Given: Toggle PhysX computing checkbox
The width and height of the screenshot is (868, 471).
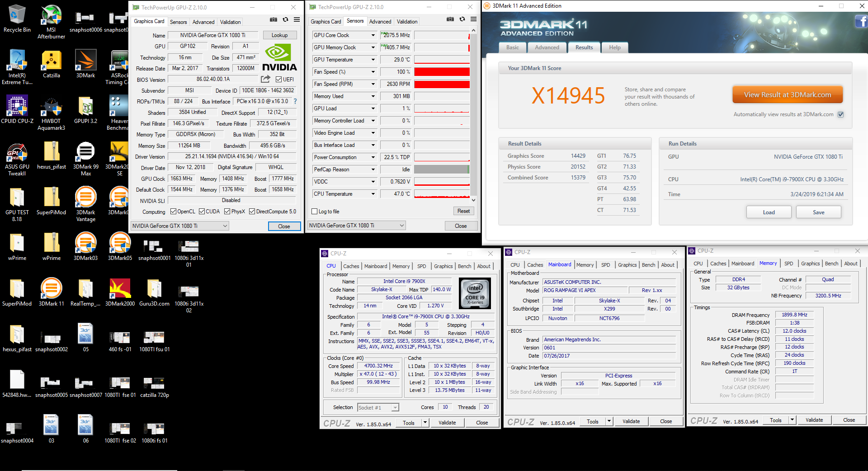Looking at the screenshot, I should click(227, 212).
